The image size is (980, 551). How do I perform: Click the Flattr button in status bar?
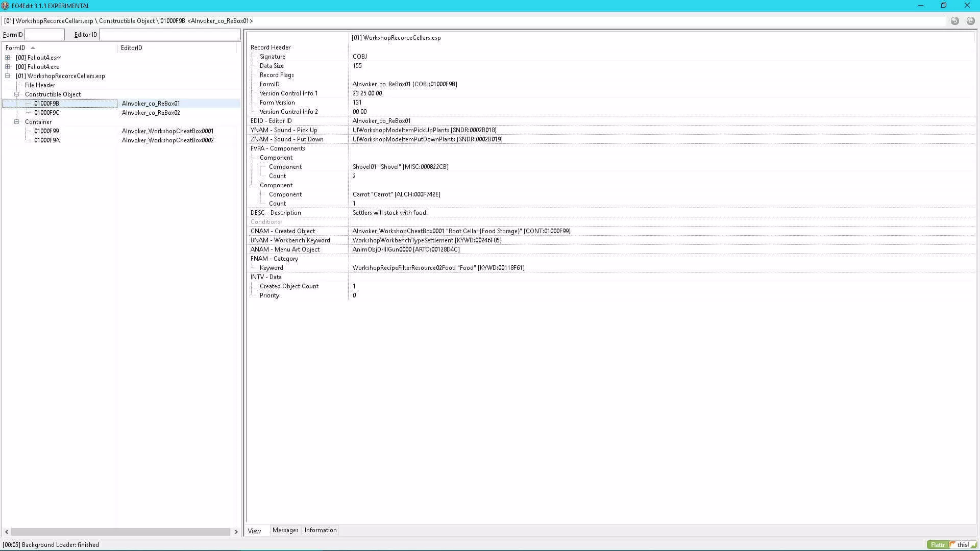coord(938,544)
